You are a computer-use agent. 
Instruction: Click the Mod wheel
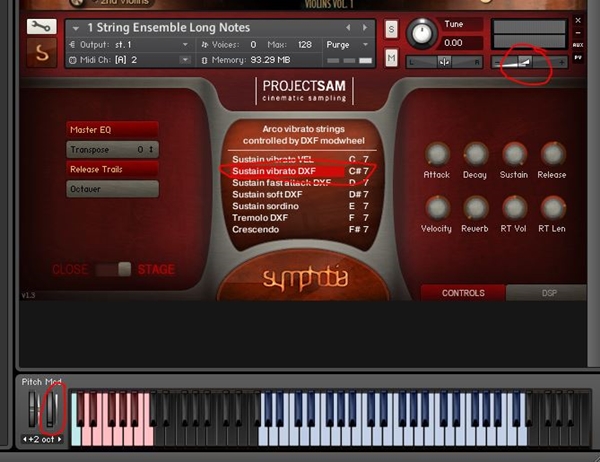click(x=51, y=409)
